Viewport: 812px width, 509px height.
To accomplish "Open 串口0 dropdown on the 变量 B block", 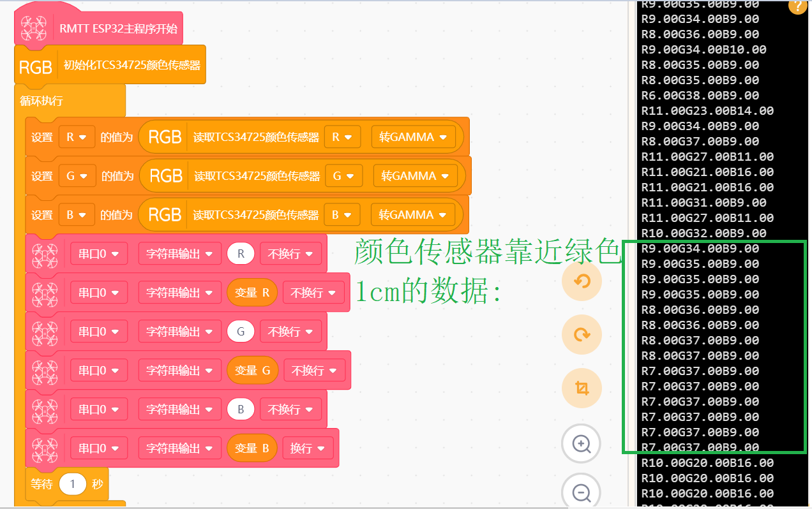I will click(x=98, y=448).
